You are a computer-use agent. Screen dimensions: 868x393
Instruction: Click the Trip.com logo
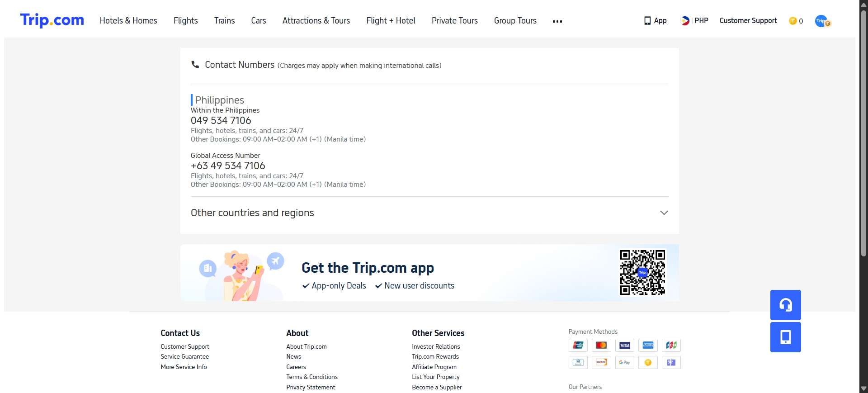52,20
